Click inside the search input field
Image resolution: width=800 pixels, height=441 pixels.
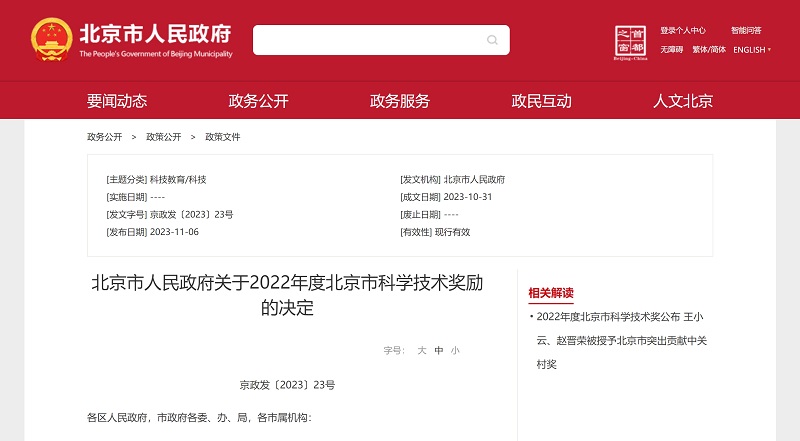click(368, 40)
